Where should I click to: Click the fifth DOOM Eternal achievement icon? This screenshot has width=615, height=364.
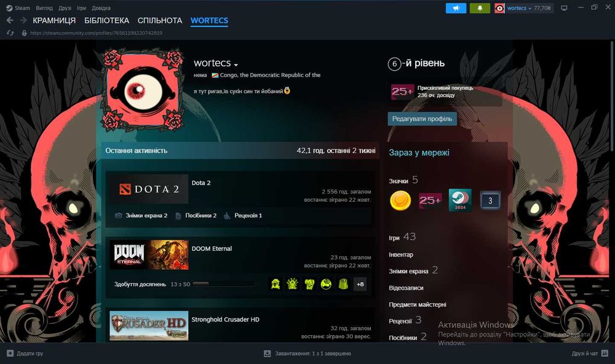343,284
